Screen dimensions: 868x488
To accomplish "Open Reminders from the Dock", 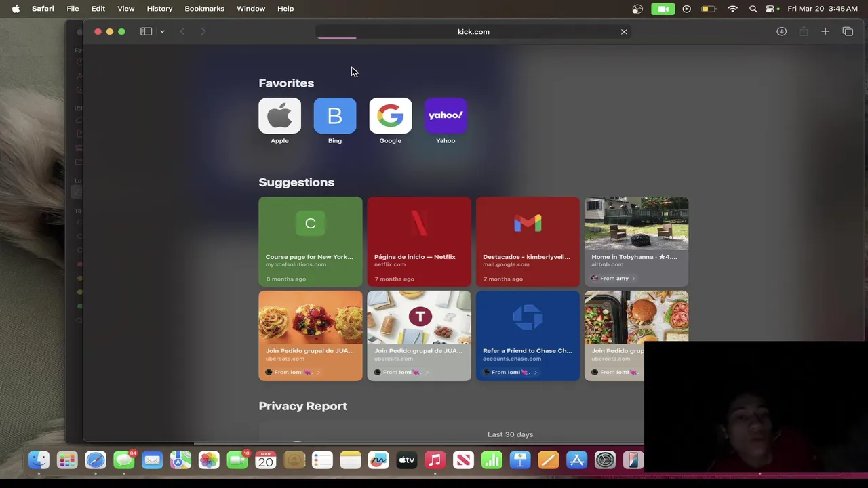I will (x=322, y=461).
